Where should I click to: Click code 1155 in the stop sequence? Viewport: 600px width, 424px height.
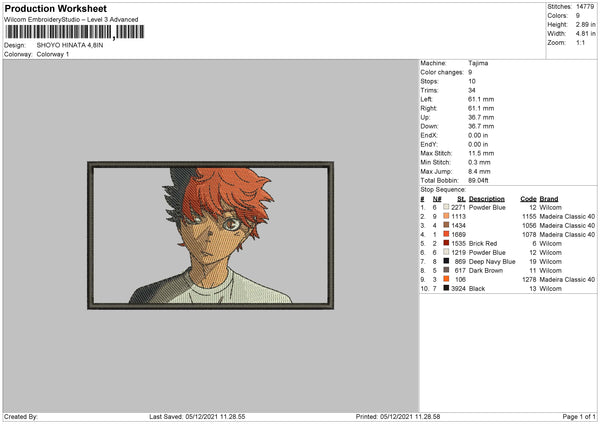[x=529, y=216]
